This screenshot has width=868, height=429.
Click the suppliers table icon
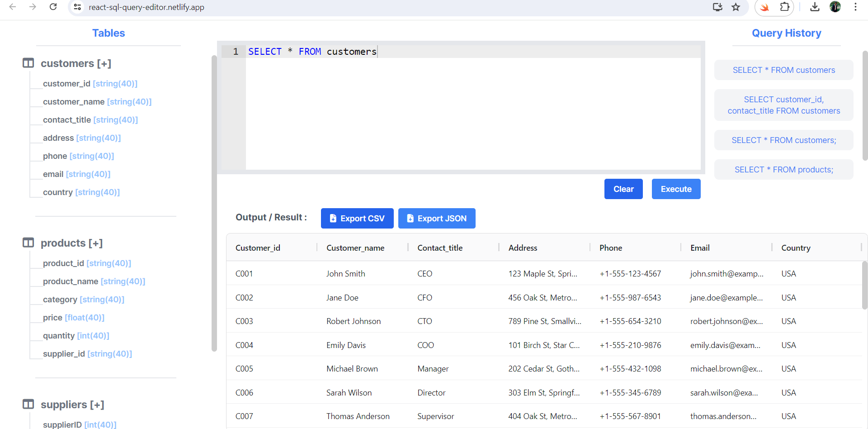click(x=28, y=404)
